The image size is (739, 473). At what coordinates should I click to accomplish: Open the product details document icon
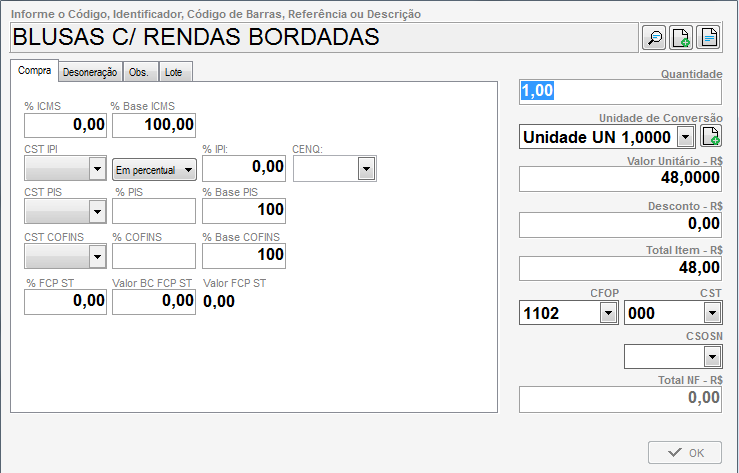coord(708,38)
